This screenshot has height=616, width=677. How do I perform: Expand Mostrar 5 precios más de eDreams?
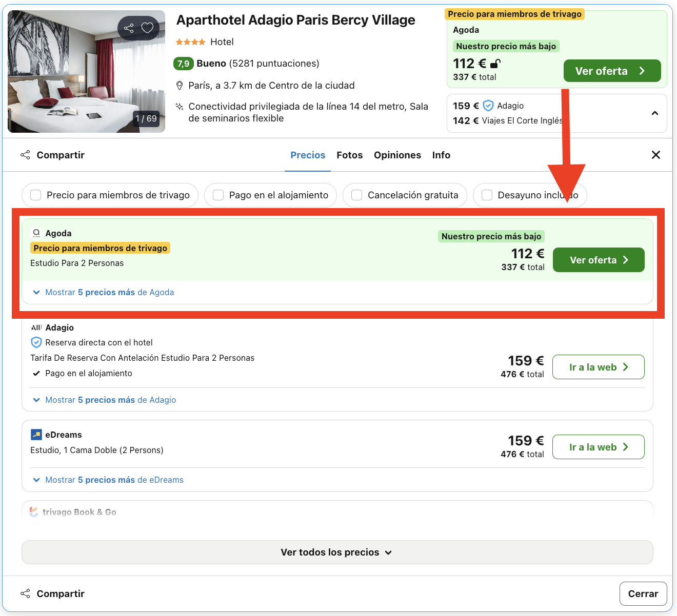pyautogui.click(x=114, y=480)
